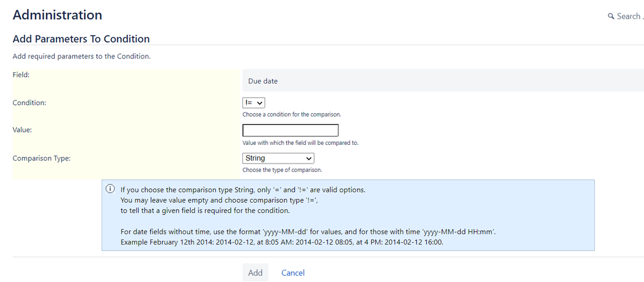Click the Add button
The height and width of the screenshot is (282, 644).
(x=255, y=272)
